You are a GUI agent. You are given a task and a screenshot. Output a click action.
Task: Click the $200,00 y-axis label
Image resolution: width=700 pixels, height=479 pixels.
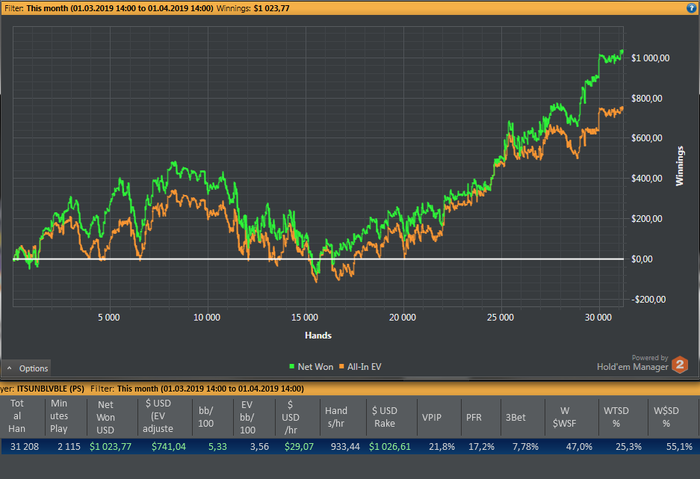pos(646,218)
